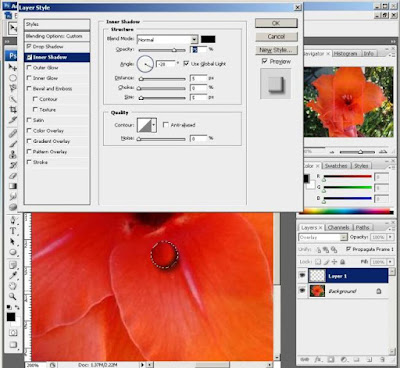Screen dimensions: 400x368
Task: Switch to the Channels tab
Action: click(x=338, y=228)
